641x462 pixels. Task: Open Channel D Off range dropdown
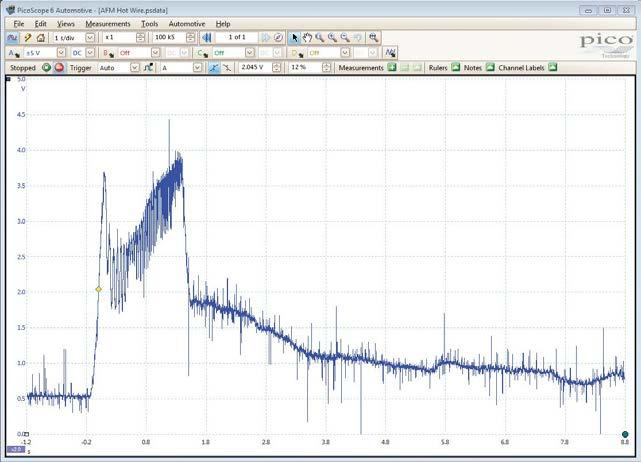(345, 53)
